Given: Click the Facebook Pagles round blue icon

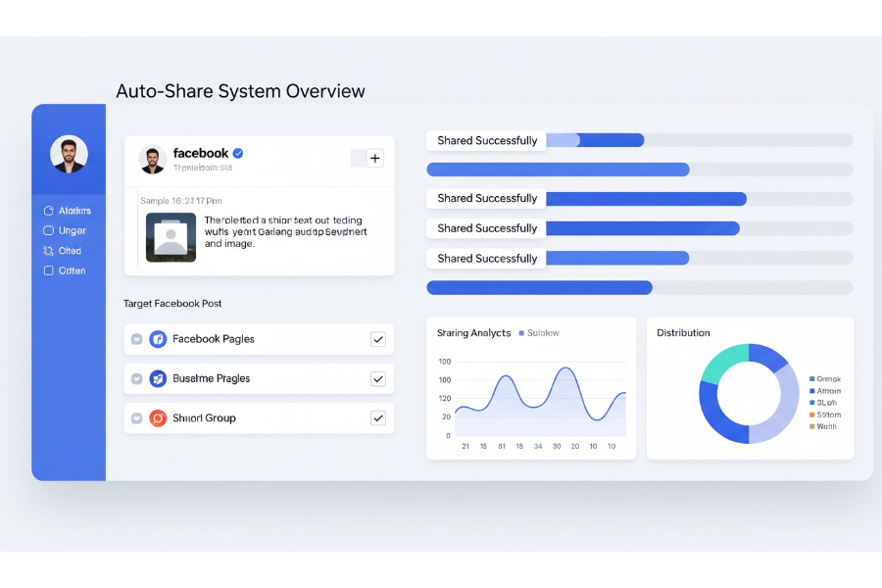Looking at the screenshot, I should tap(158, 339).
